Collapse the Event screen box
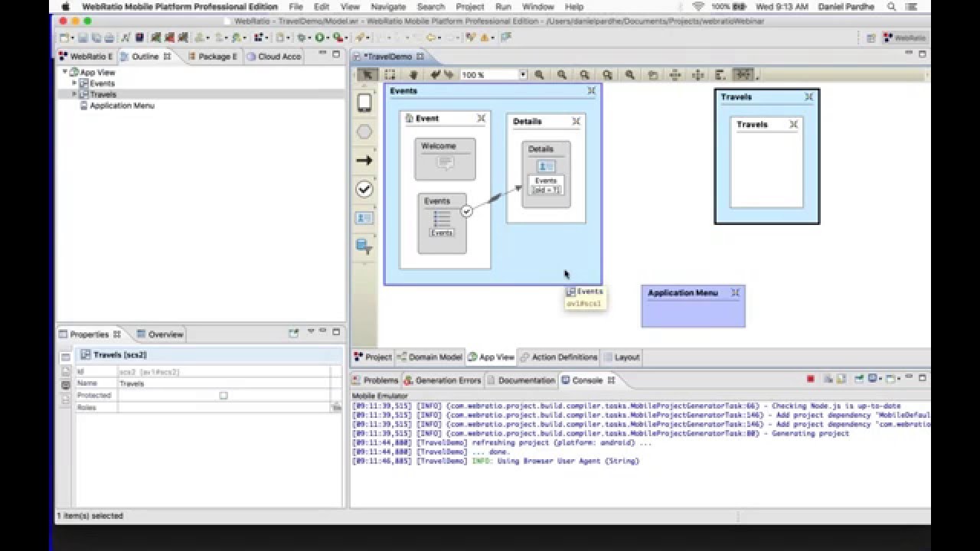This screenshot has width=980, height=551. pos(481,118)
